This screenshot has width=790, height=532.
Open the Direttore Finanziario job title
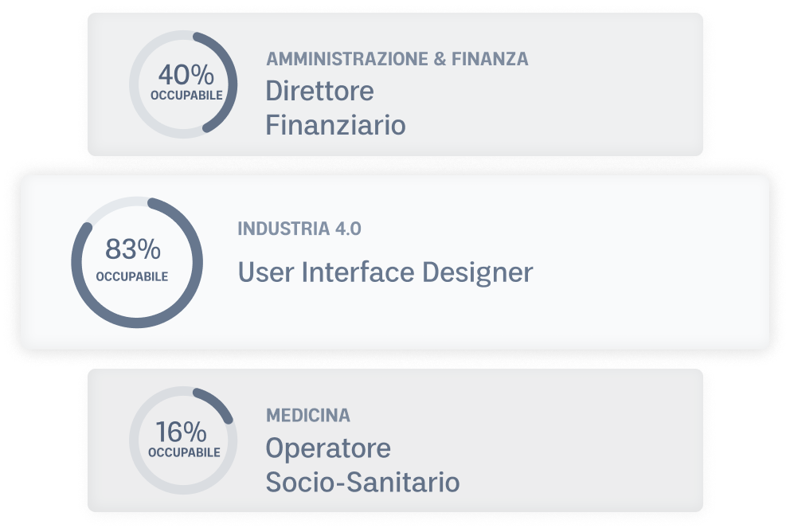(x=335, y=108)
